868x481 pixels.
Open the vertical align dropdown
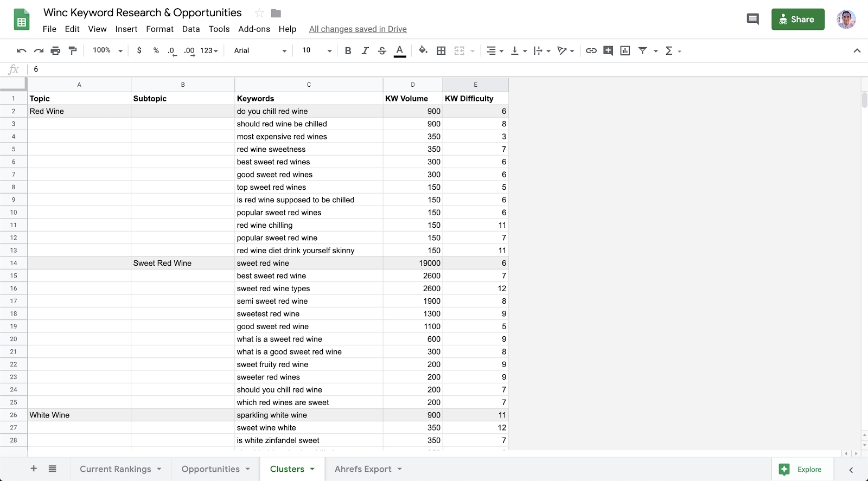click(519, 50)
